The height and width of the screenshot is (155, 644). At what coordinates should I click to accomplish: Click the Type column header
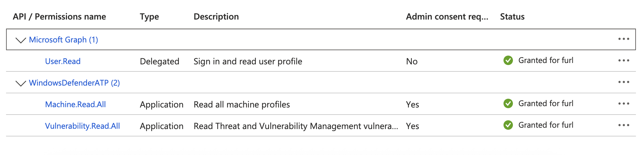coord(149,17)
